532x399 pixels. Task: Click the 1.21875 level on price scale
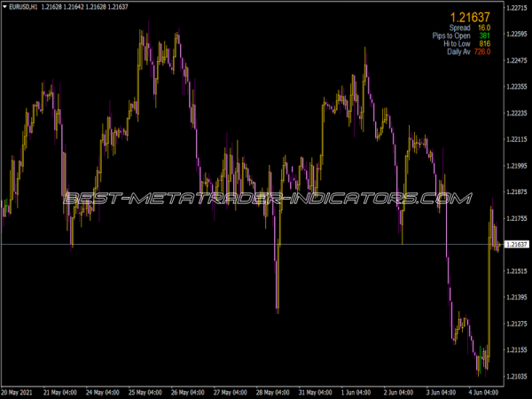coord(516,192)
